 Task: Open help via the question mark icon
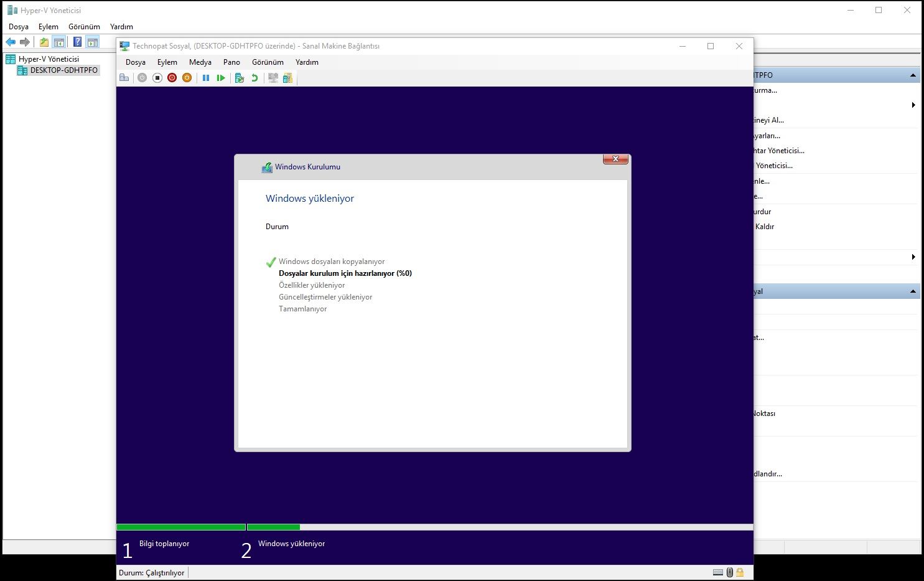point(77,42)
